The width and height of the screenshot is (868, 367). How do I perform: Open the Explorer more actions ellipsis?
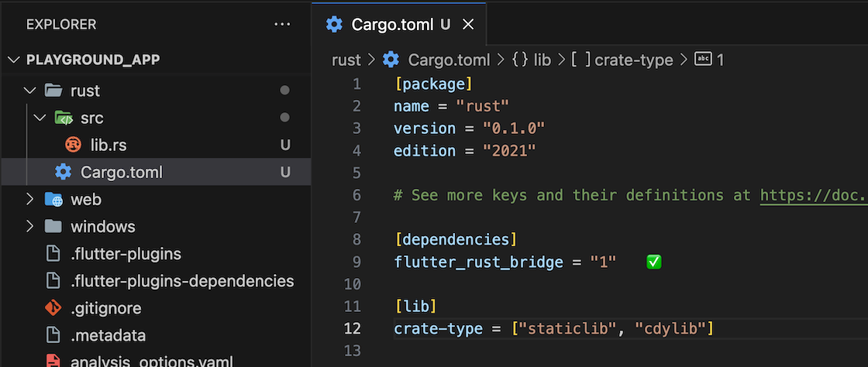point(282,24)
